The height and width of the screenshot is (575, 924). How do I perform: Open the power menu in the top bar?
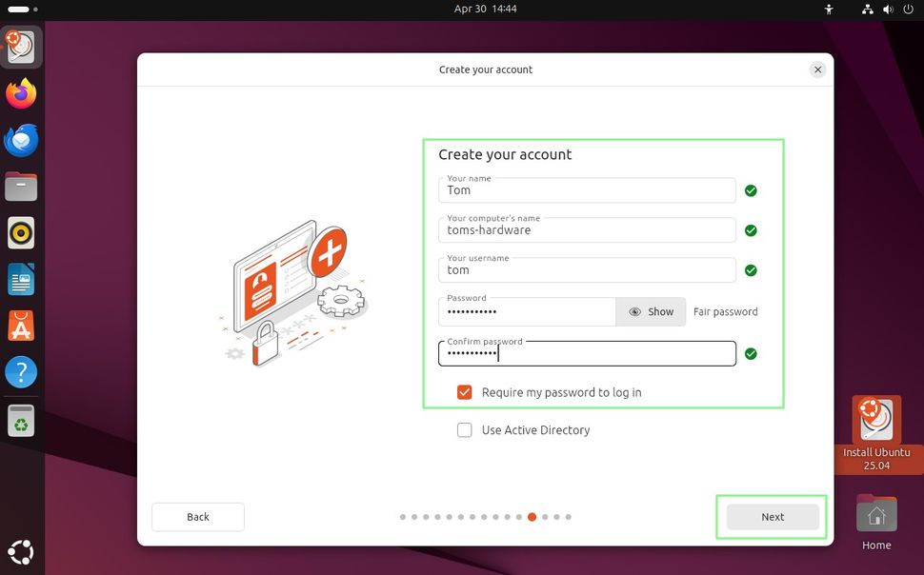908,10
